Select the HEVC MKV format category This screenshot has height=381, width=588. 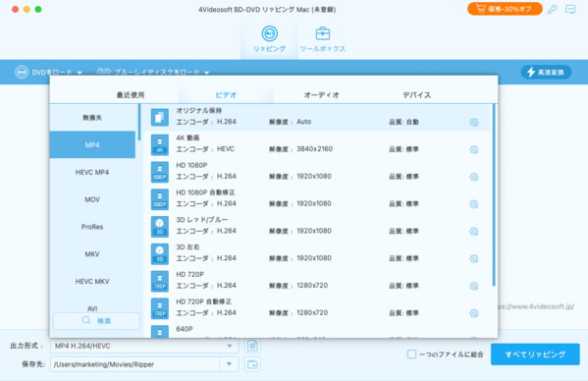tap(92, 281)
